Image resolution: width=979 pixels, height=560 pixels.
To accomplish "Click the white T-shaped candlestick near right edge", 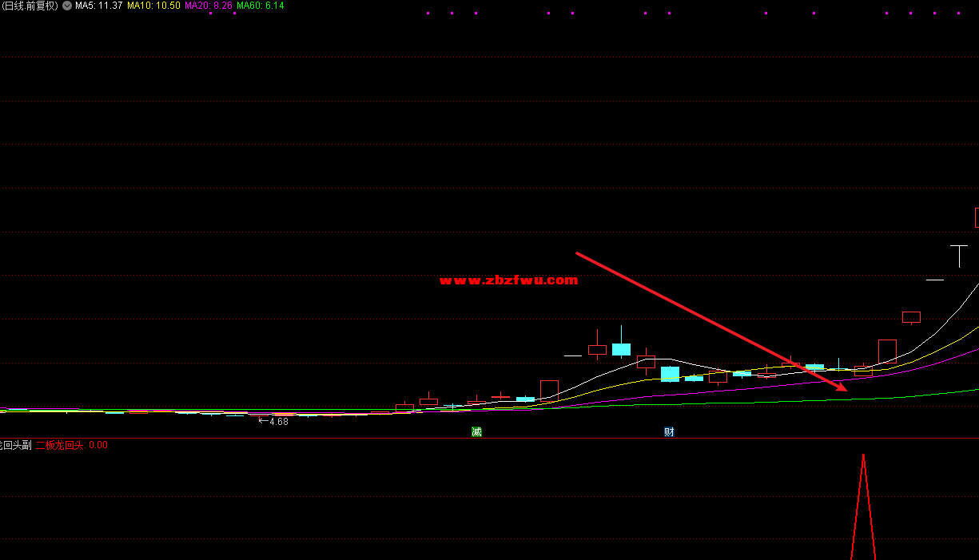I will pos(959,254).
